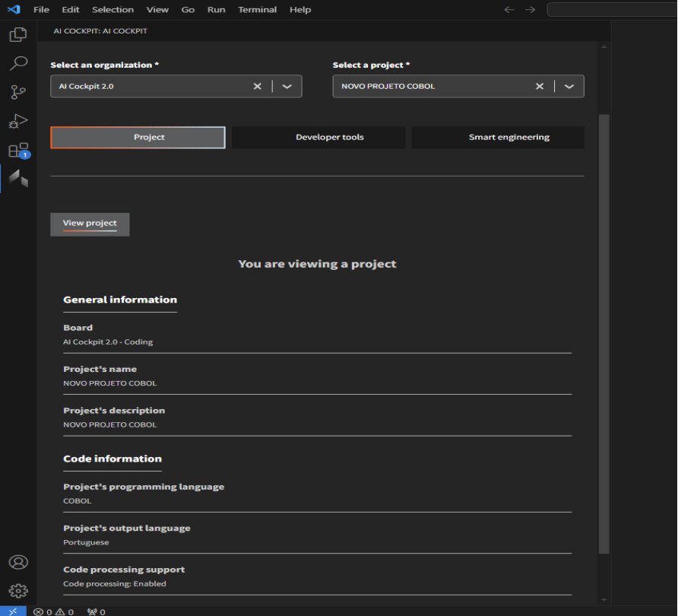678x616 pixels.
Task: Switch to the Developer tools tab
Action: [x=329, y=138]
